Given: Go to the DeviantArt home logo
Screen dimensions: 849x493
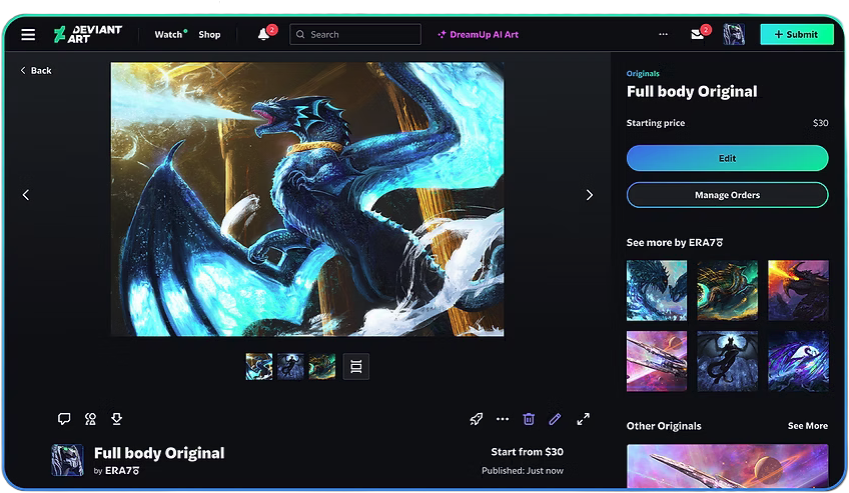Looking at the screenshot, I should click(88, 34).
